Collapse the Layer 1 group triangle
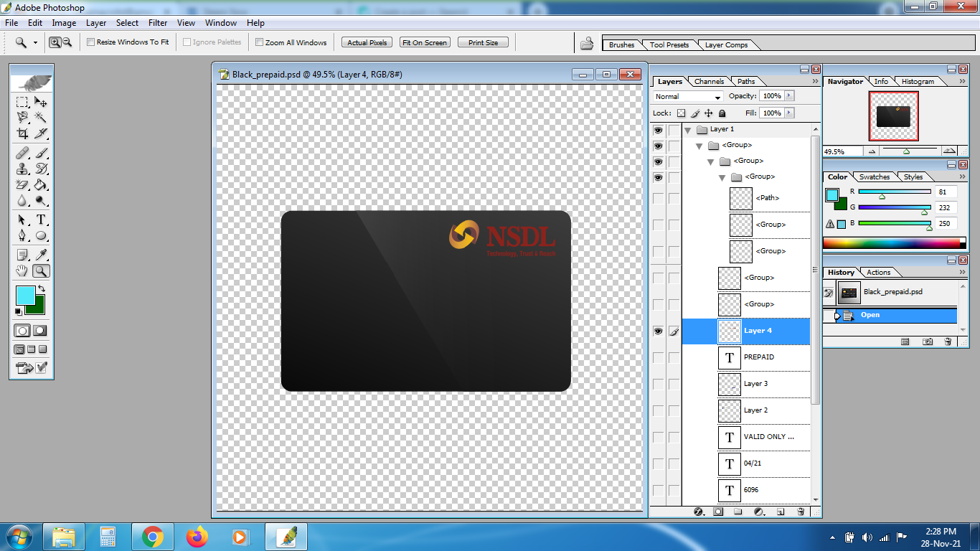Image resolution: width=980 pixels, height=551 pixels. tap(687, 130)
